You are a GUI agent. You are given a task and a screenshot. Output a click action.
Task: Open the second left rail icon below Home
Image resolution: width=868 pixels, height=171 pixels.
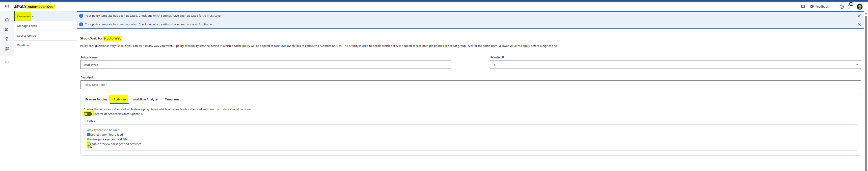coord(7,29)
